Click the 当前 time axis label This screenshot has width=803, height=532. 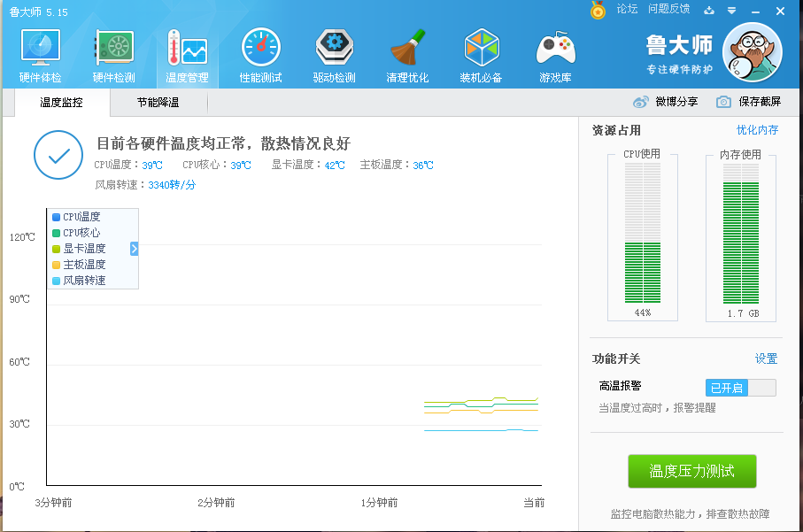point(534,503)
